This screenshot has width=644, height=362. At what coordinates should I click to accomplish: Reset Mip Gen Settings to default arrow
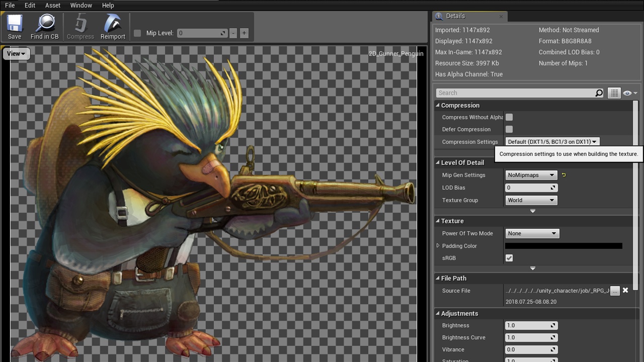tap(564, 175)
